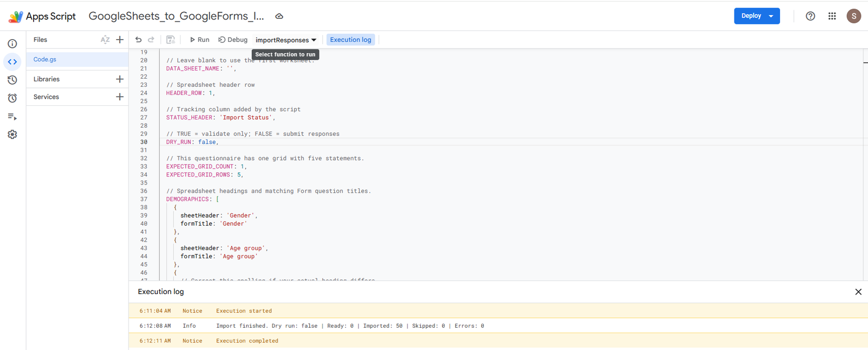868x350 pixels.
Task: Select the Code.gs file
Action: (x=77, y=60)
